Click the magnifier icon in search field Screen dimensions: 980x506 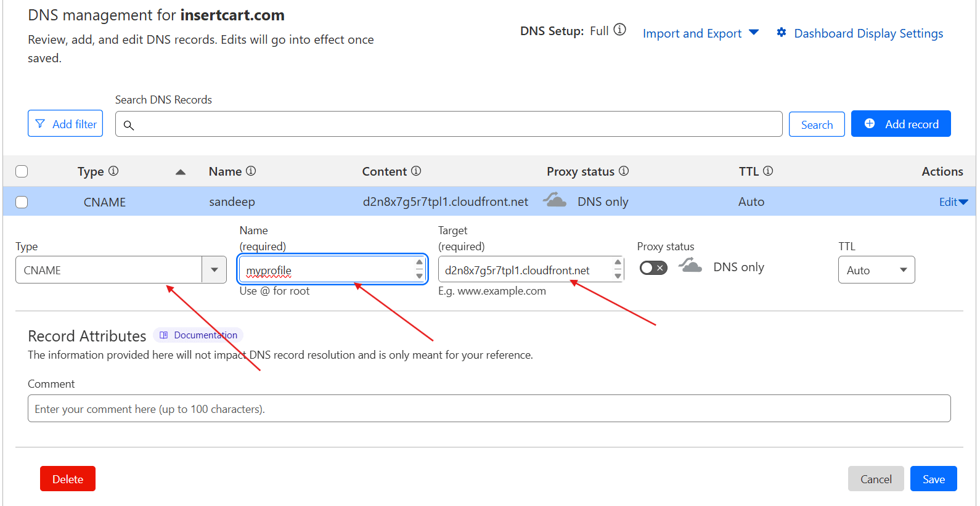coord(129,125)
